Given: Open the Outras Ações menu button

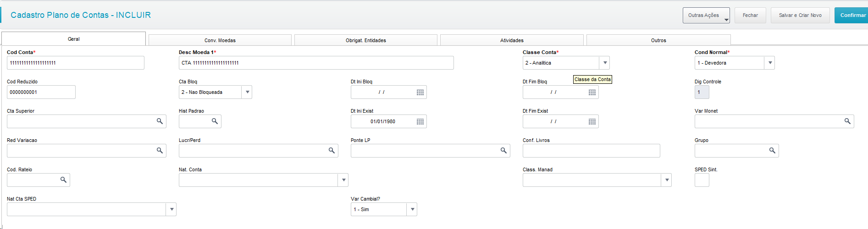Looking at the screenshot, I should click(706, 15).
